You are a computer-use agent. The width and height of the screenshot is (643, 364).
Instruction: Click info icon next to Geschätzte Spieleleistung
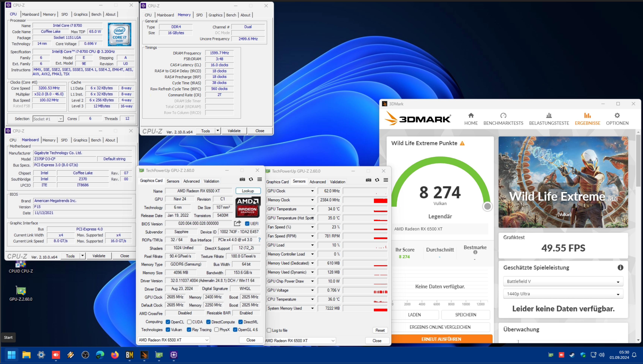[x=620, y=267]
